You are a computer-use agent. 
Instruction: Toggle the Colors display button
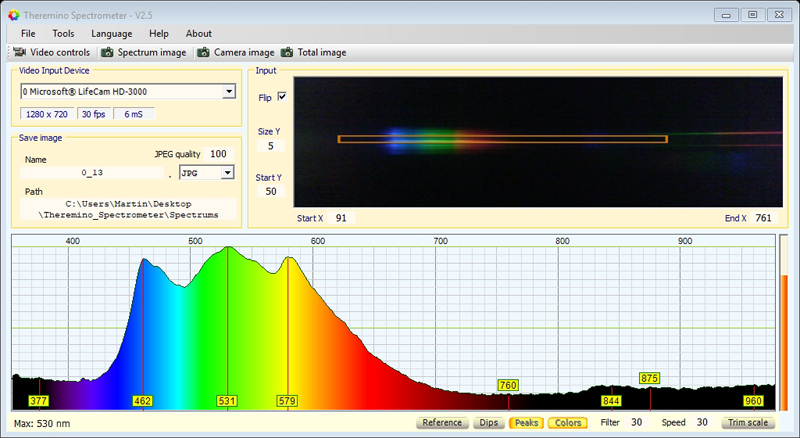[567, 423]
